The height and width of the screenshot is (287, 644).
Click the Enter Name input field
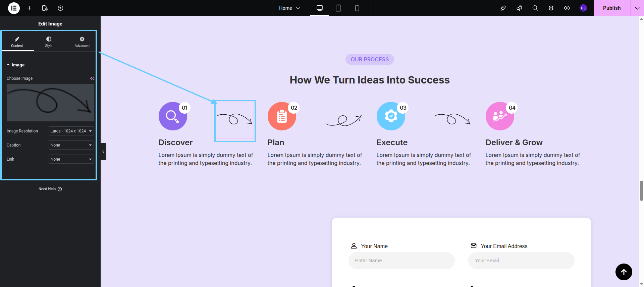(x=401, y=261)
